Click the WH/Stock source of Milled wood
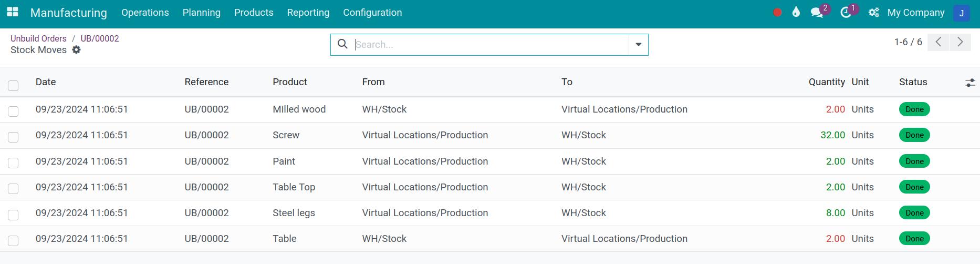 click(x=384, y=109)
